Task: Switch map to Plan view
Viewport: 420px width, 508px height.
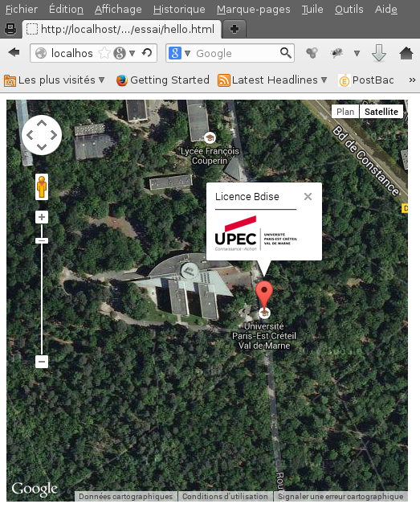Action: [345, 112]
